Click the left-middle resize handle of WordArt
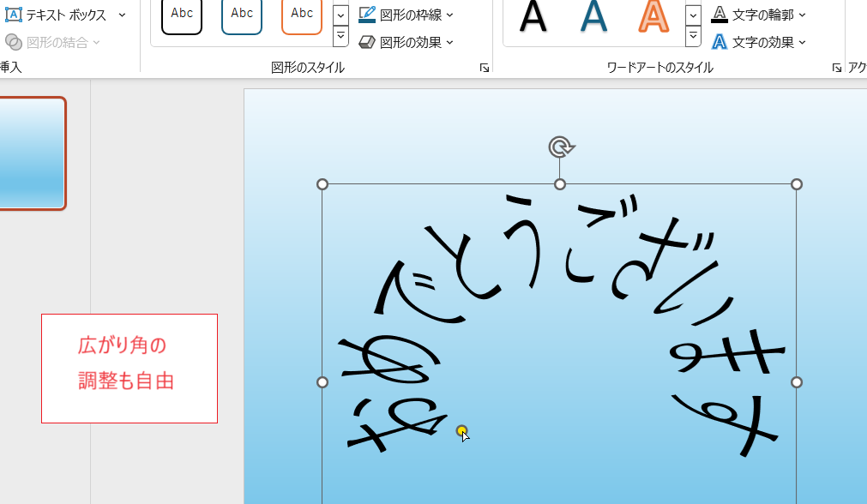This screenshot has height=504, width=867. coord(322,382)
